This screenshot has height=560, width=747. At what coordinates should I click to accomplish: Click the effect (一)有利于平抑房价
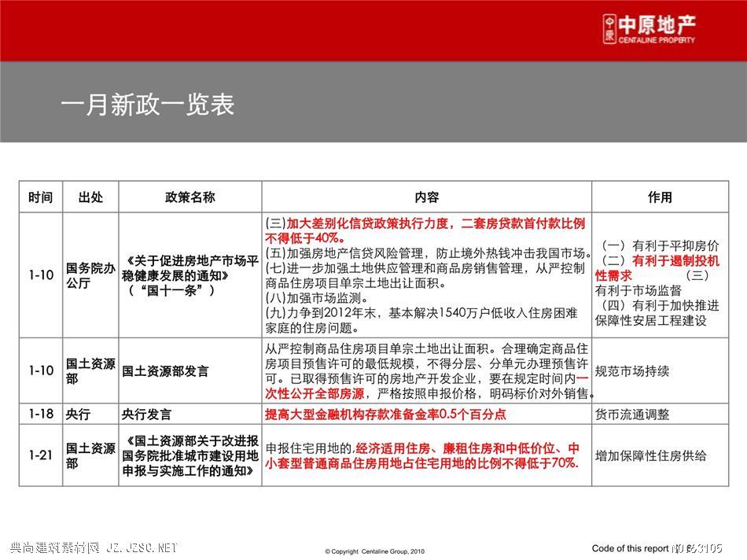point(661,245)
